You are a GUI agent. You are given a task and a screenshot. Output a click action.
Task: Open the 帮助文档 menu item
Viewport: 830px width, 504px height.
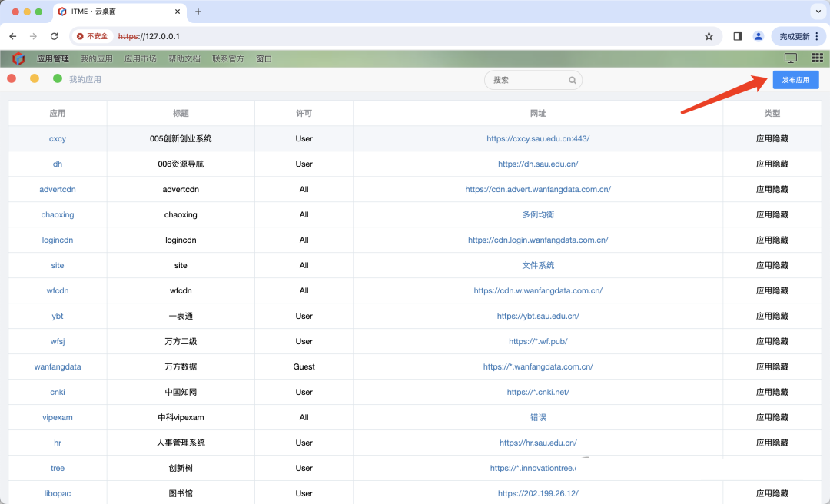click(184, 59)
